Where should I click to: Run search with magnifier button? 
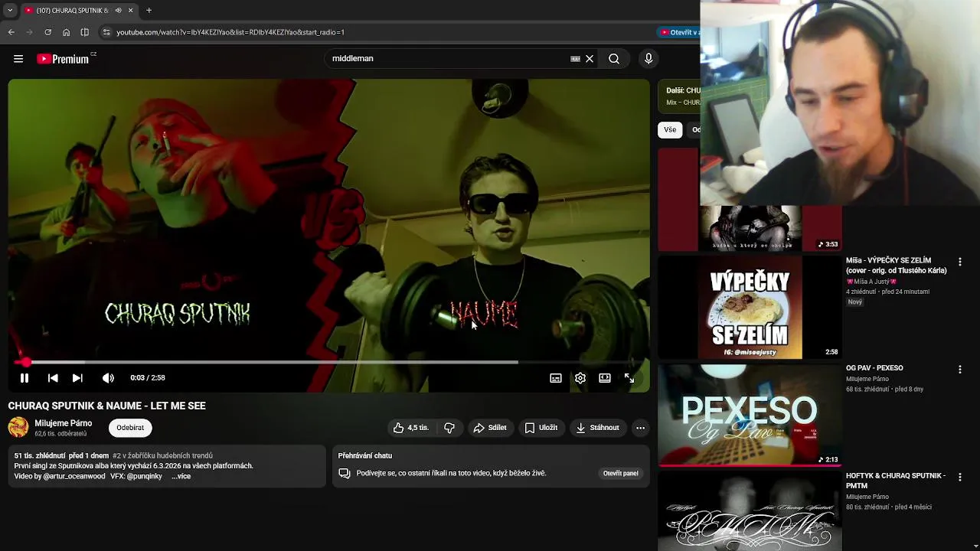click(614, 59)
